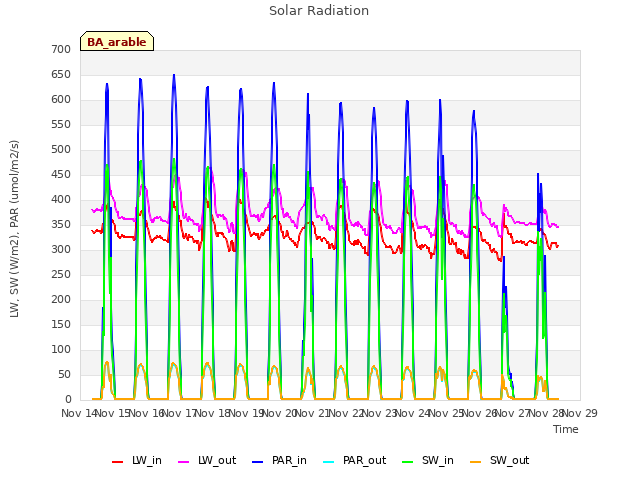Click the blue PAR_in legend swatch
Screen dimensions: 640x480
258,462
